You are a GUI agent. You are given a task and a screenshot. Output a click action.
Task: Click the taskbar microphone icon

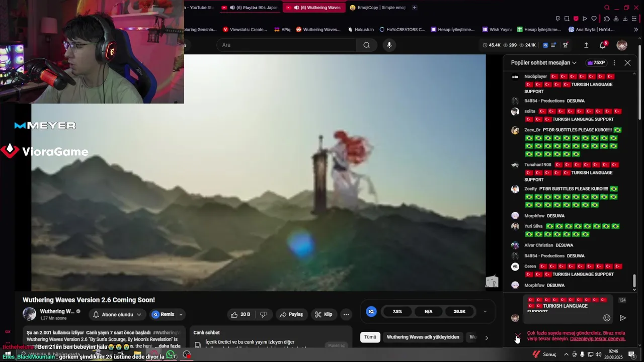point(582,354)
